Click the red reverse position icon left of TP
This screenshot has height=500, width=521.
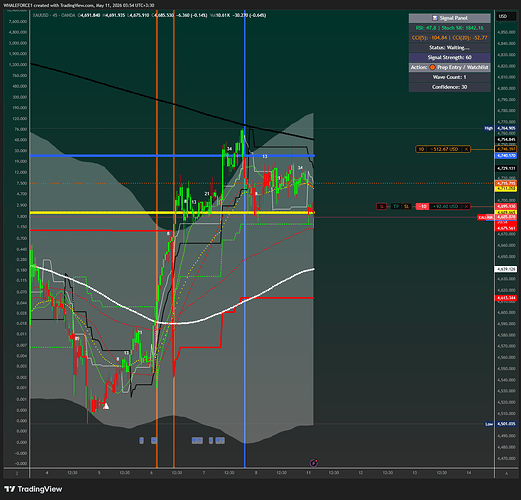point(382,207)
